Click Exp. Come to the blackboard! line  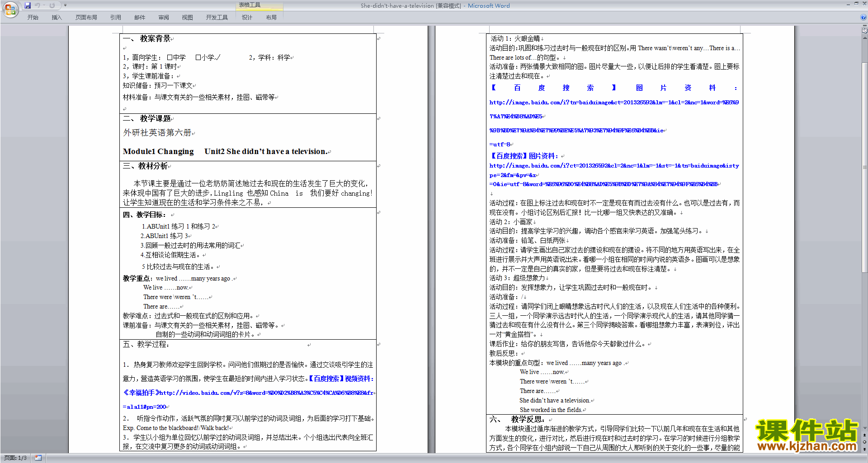(176, 428)
